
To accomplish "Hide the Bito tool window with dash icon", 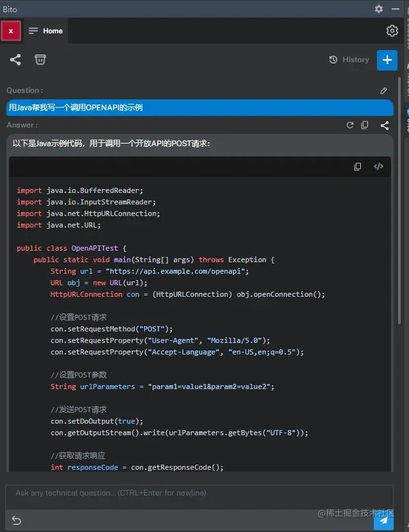I will [x=396, y=9].
